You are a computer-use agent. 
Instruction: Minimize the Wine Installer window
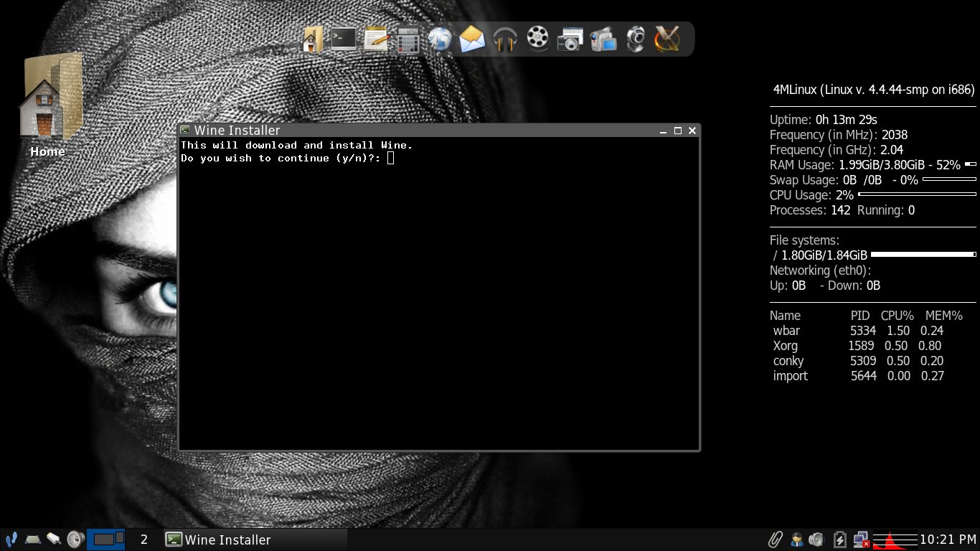(664, 131)
